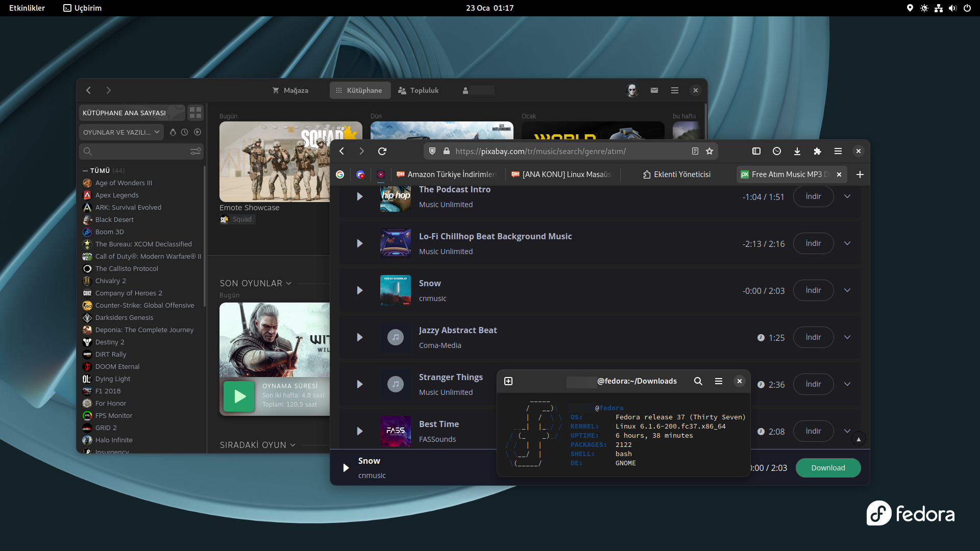The height and width of the screenshot is (551, 980).
Task: Switch to Eklenti Yöneticisi tab
Action: (x=677, y=174)
